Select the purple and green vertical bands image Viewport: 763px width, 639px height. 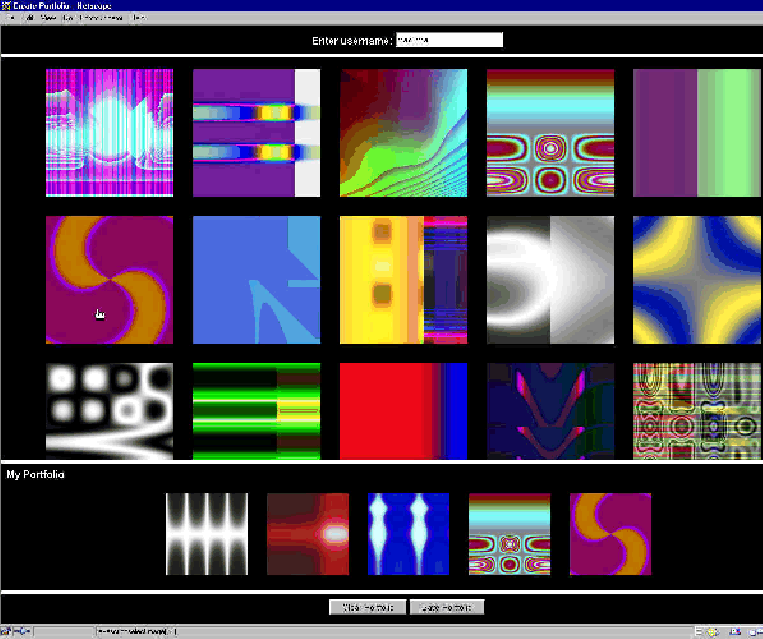696,133
